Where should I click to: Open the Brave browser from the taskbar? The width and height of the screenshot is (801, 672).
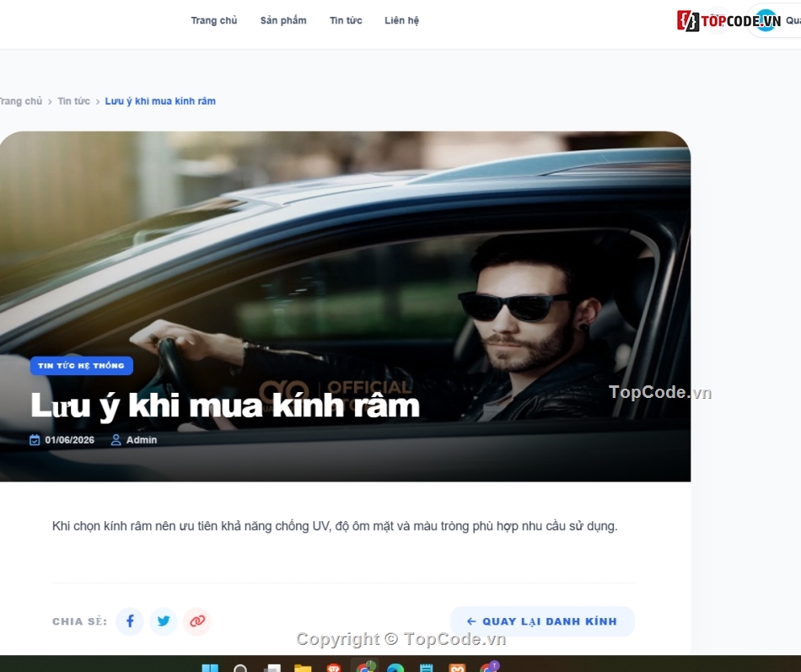[x=334, y=668]
